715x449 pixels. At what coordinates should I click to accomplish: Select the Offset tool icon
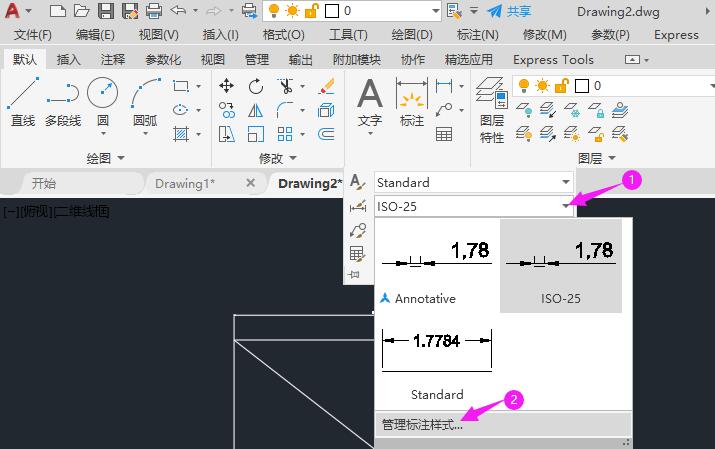(326, 134)
